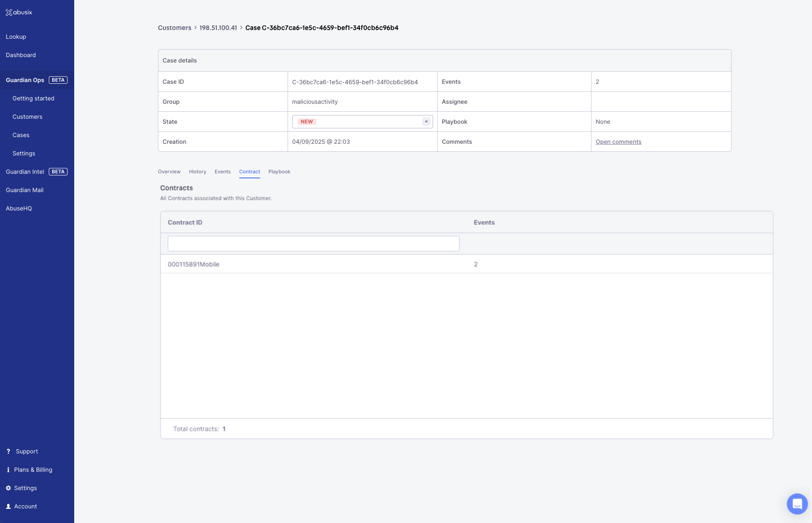The image size is (812, 523).
Task: Go to Dashboard in sidebar
Action: click(x=21, y=55)
